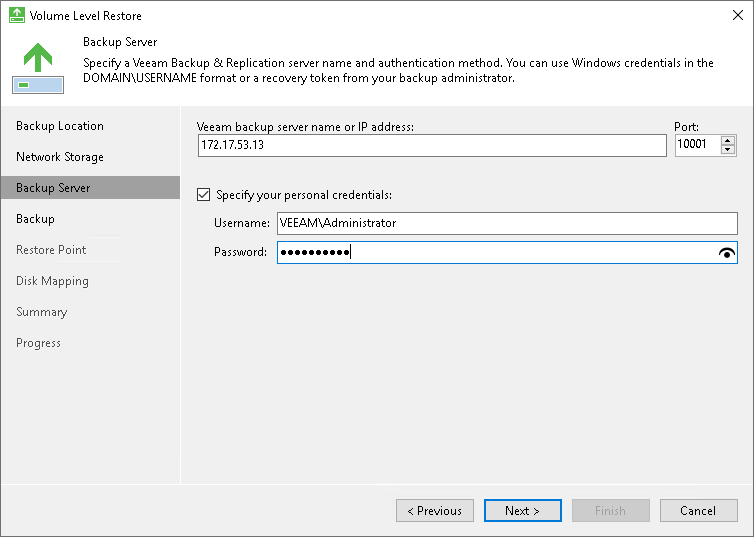Click the green restore arrow wizard icon
This screenshot has height=537, width=754.
coord(38,68)
